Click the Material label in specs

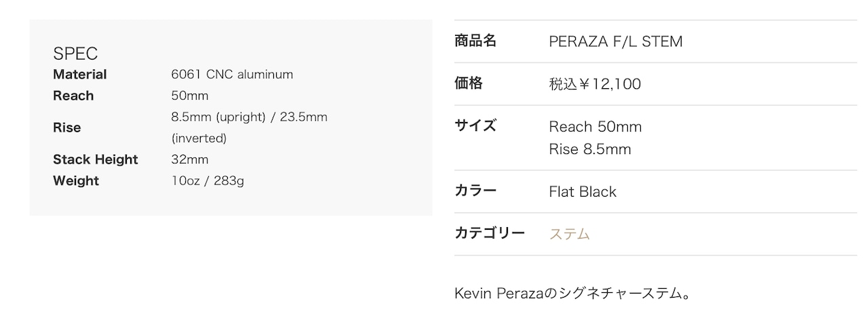click(x=80, y=75)
